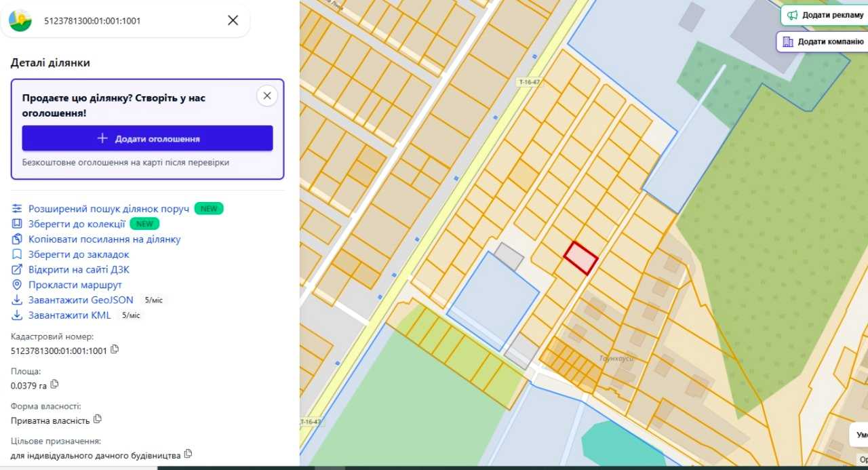Follow the "Відкрити на сайті ДЗК" link
Screen dimensions: 868x470
tap(79, 269)
